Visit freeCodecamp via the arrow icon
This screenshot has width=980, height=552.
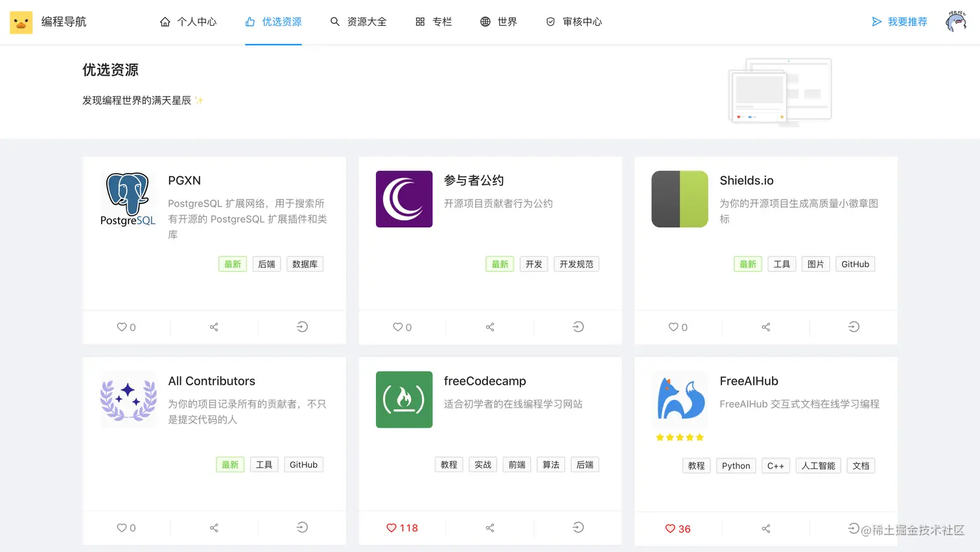[x=578, y=527]
